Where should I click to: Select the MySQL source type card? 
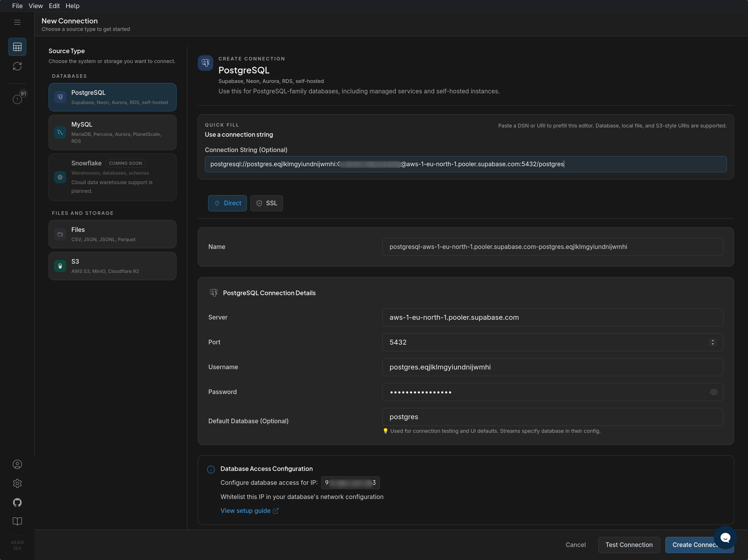pyautogui.click(x=112, y=132)
